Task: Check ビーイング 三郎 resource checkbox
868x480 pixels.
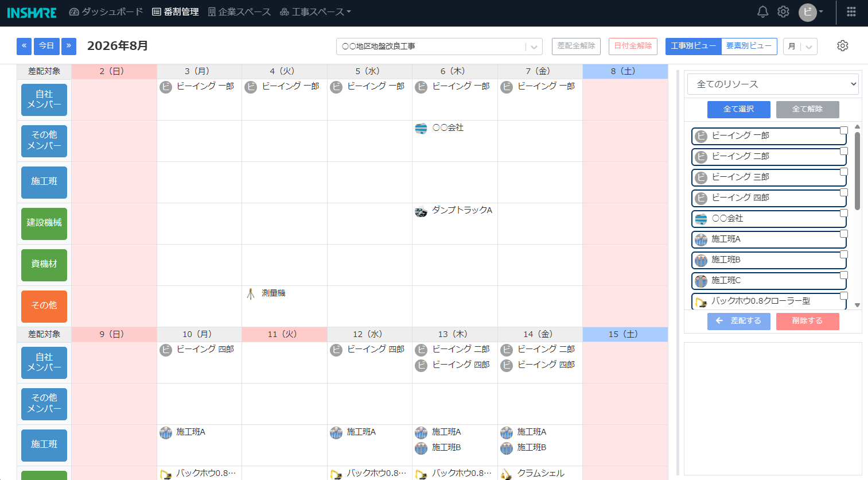Action: tap(844, 172)
